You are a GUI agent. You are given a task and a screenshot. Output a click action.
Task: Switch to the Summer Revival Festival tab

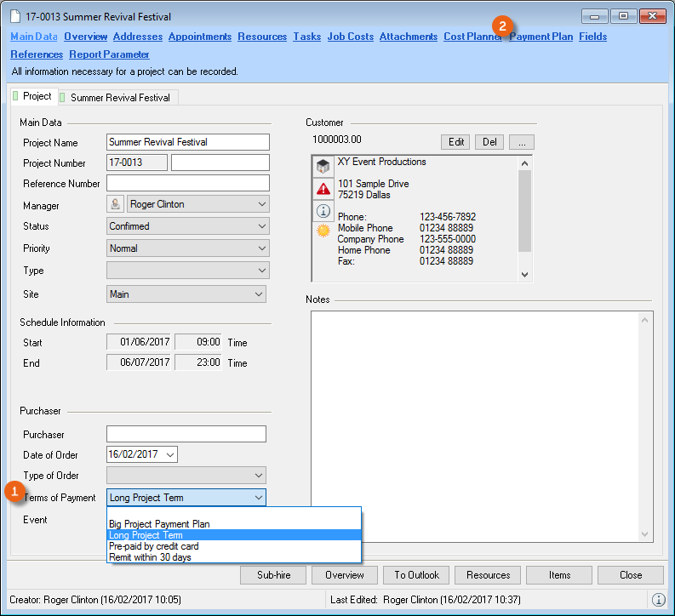(x=119, y=98)
